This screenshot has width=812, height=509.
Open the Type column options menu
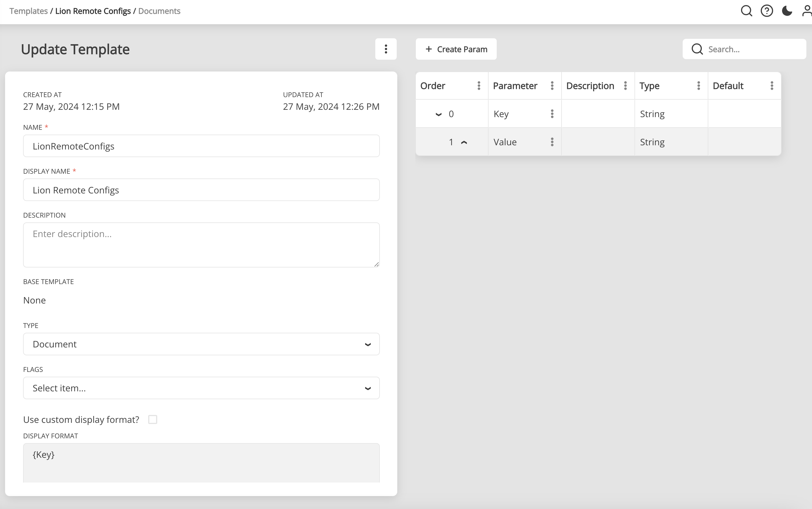pos(698,86)
